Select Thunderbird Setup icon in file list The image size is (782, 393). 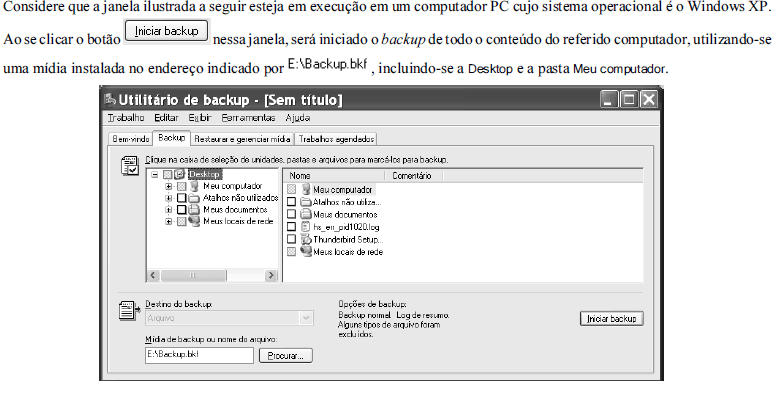[306, 239]
